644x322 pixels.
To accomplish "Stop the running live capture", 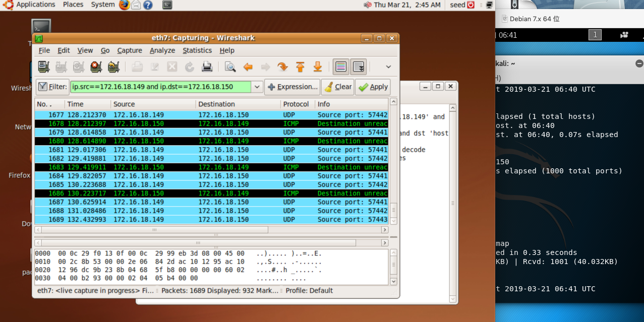I will point(96,67).
